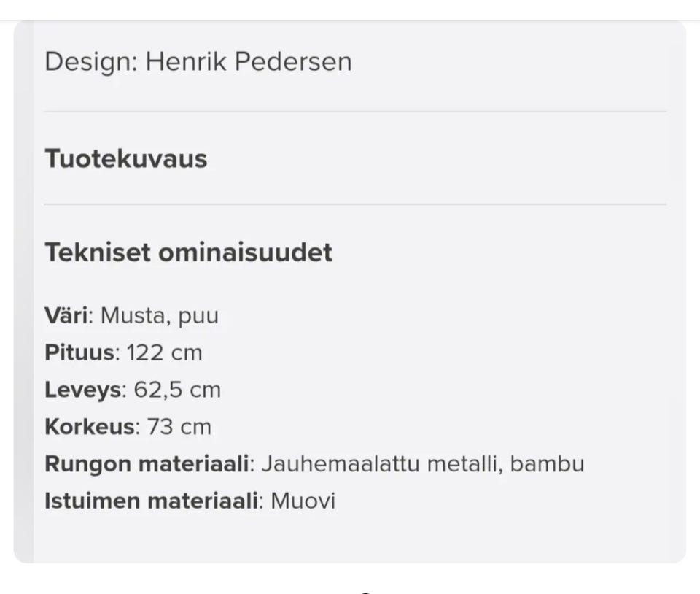Click the divider line below Tuotekuvaus
This screenshot has height=594, width=700.
click(x=355, y=205)
